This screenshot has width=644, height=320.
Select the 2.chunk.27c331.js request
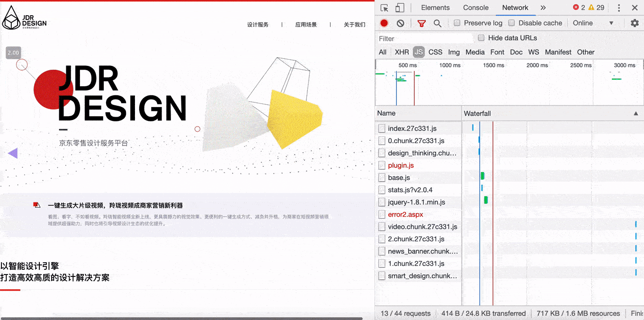(x=418, y=239)
